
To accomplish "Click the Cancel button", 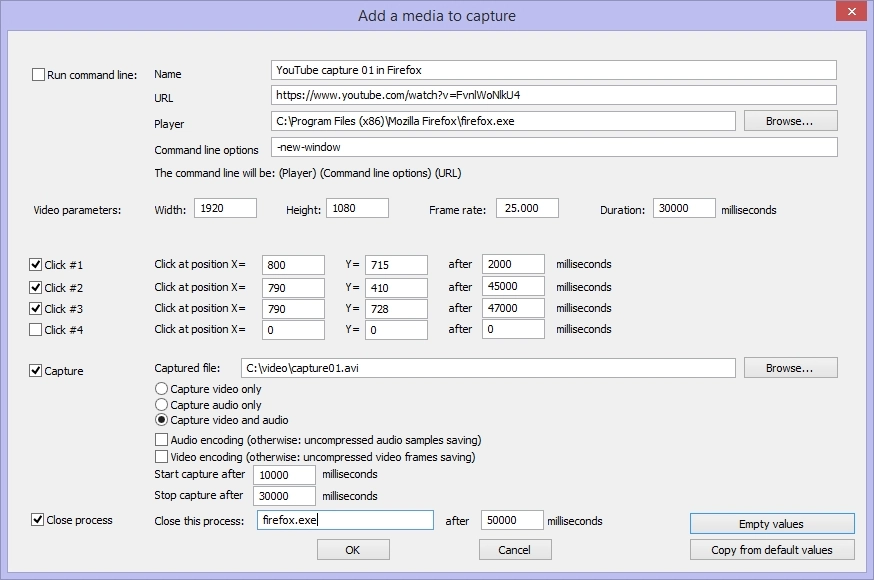I will tap(515, 550).
